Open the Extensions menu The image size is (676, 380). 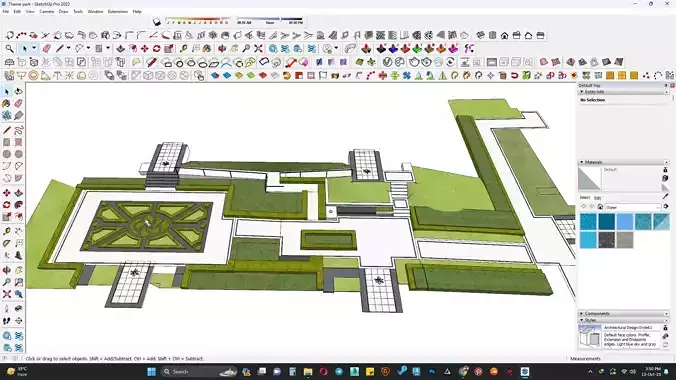click(118, 12)
